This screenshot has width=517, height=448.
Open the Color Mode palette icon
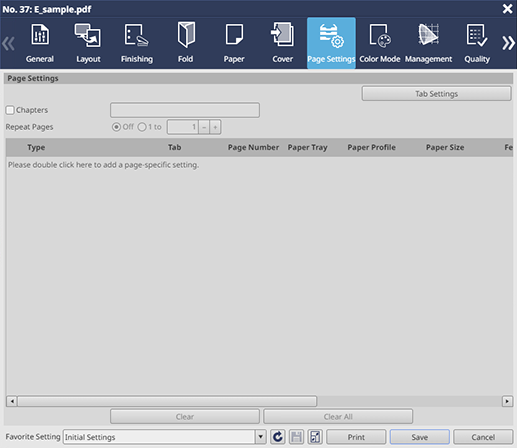pos(380,35)
